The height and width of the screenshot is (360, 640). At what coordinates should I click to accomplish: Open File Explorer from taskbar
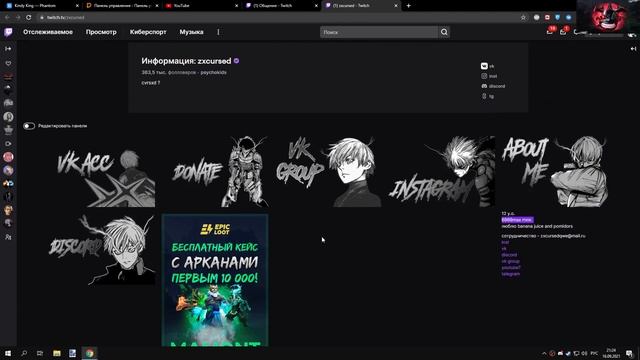tap(57, 353)
